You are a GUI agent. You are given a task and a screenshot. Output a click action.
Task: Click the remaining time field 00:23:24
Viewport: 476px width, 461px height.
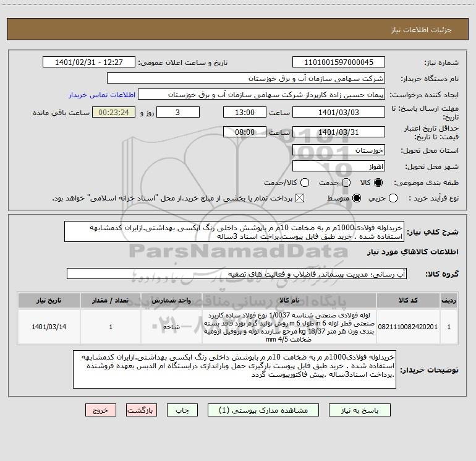click(x=114, y=112)
